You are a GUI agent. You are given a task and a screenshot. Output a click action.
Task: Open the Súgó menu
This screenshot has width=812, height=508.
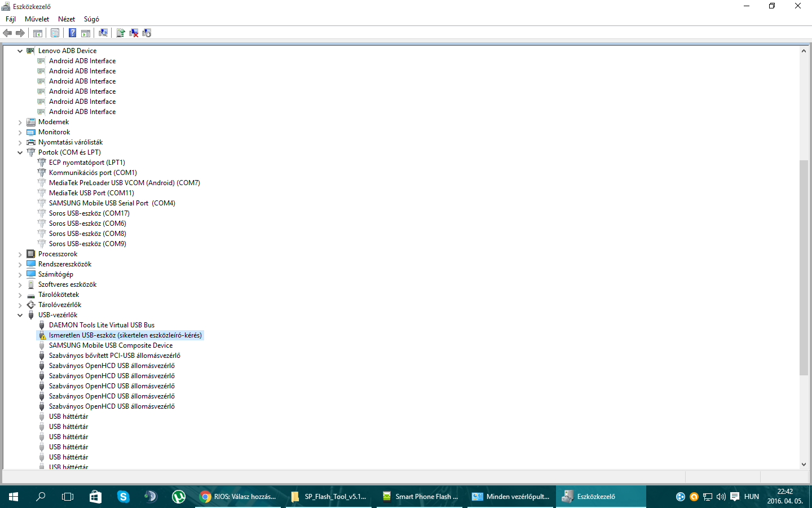(x=91, y=19)
